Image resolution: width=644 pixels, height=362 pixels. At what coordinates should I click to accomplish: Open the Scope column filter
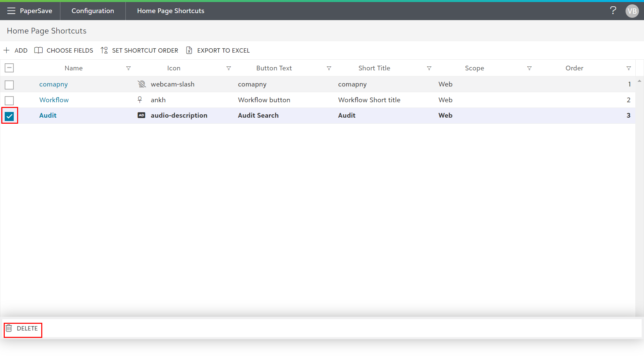click(x=529, y=68)
